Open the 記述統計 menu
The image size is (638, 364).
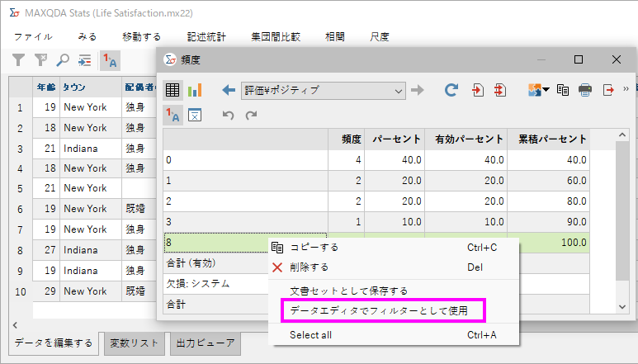click(206, 37)
